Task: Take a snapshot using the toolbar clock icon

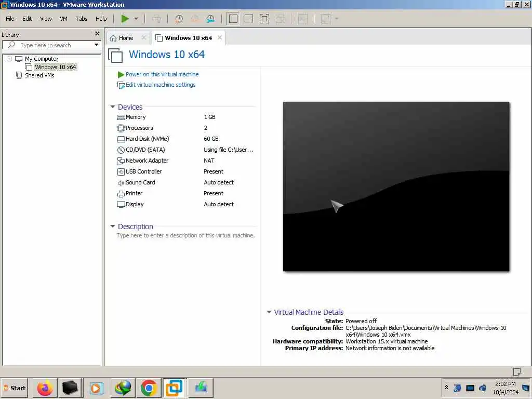Action: click(x=179, y=19)
